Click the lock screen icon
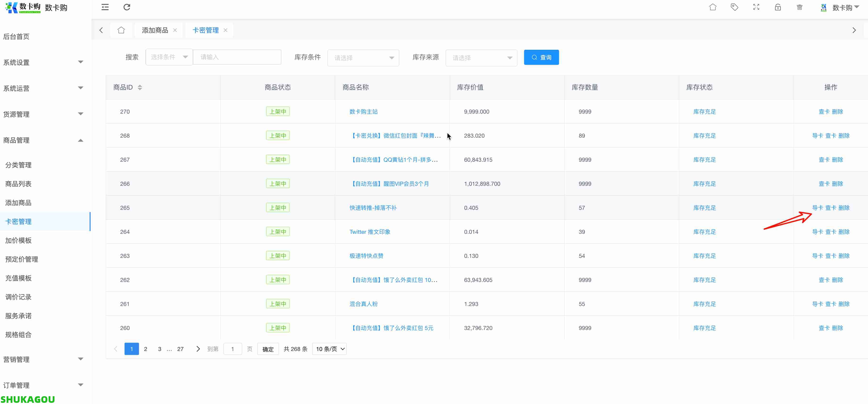This screenshot has height=404, width=868. click(x=778, y=7)
